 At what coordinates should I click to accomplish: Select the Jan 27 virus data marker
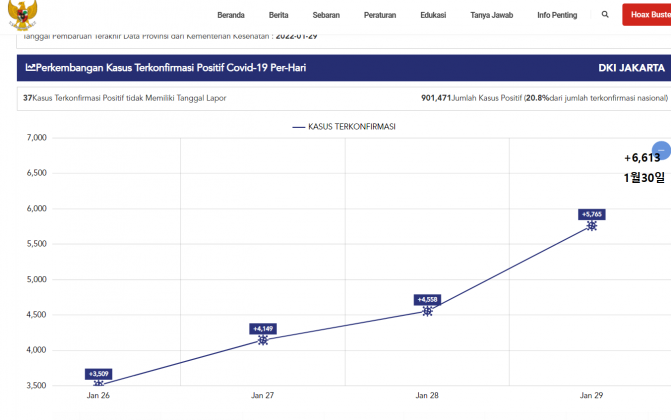(x=263, y=340)
